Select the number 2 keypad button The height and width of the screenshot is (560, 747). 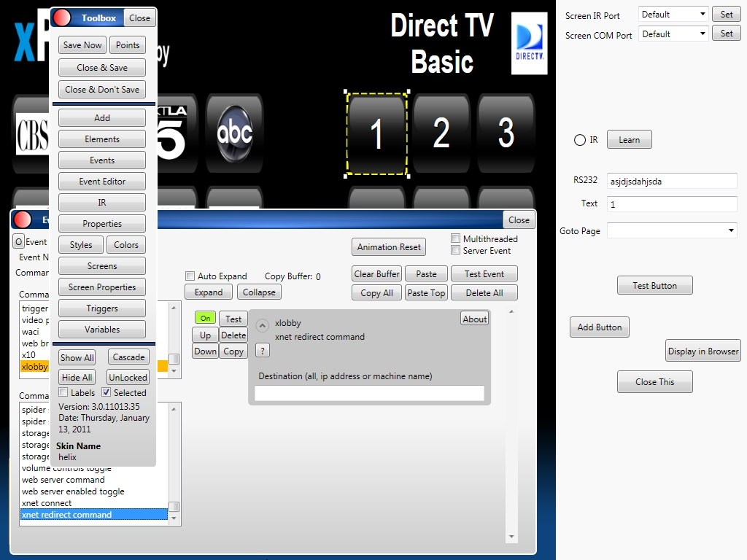point(441,134)
